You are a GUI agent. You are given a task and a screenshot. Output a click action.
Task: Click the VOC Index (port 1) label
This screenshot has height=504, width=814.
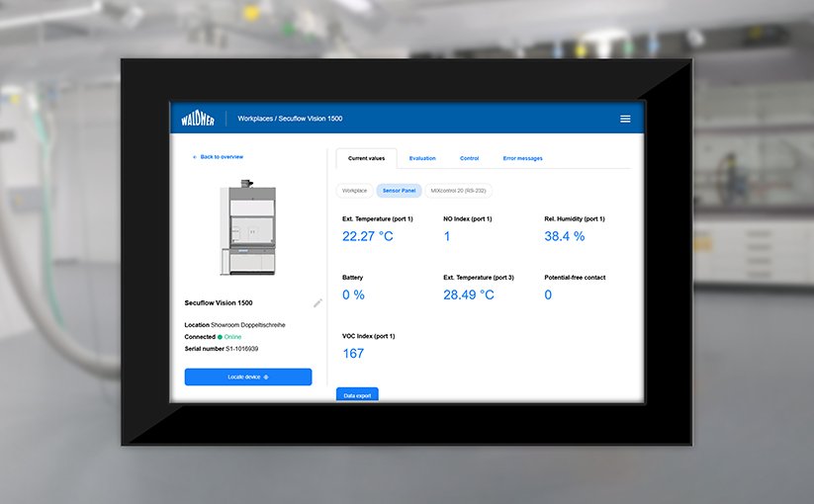(x=369, y=336)
